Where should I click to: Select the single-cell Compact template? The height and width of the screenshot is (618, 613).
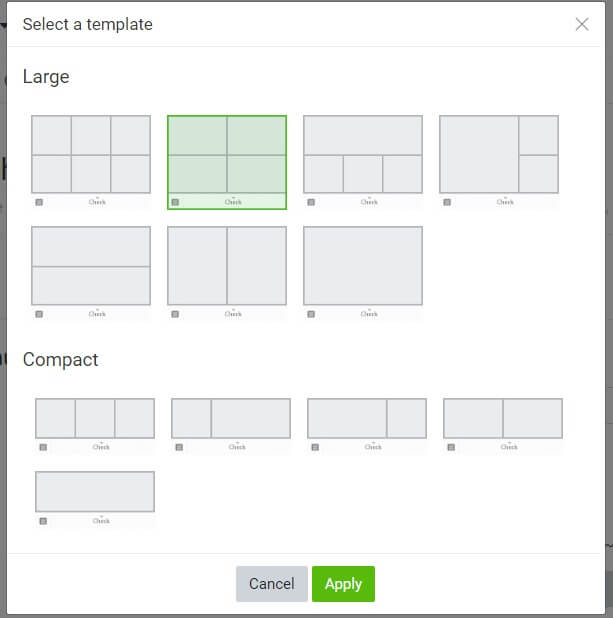pyautogui.click(x=95, y=499)
